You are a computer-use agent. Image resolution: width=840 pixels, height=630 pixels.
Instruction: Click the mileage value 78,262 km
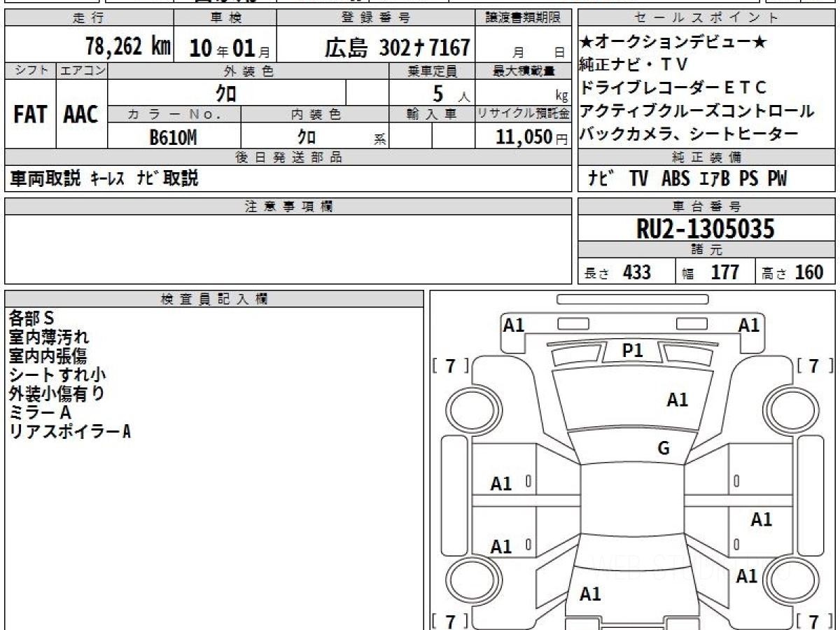(x=127, y=47)
